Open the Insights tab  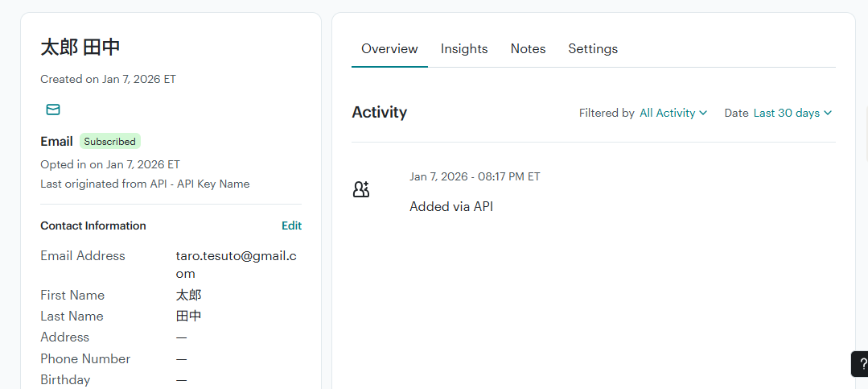click(x=464, y=49)
